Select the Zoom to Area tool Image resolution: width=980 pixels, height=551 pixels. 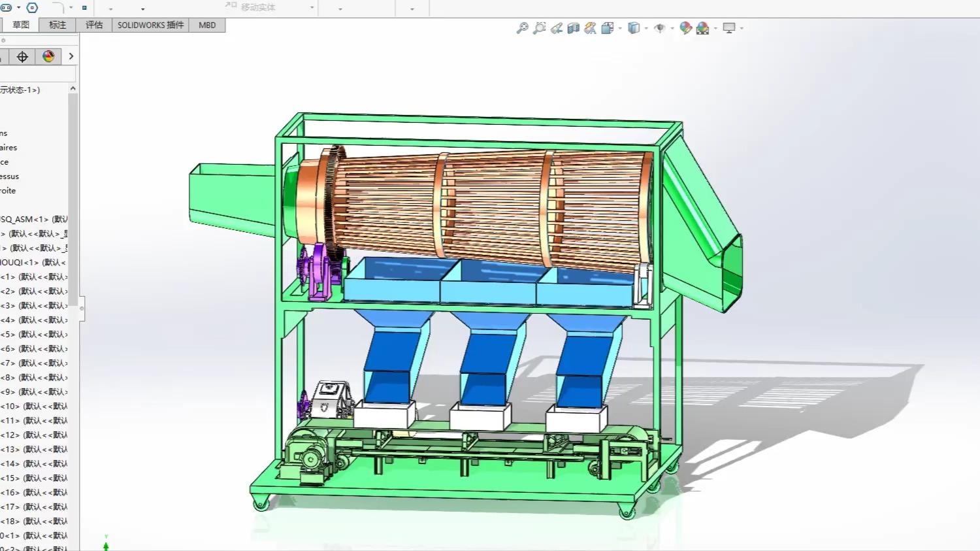click(539, 28)
